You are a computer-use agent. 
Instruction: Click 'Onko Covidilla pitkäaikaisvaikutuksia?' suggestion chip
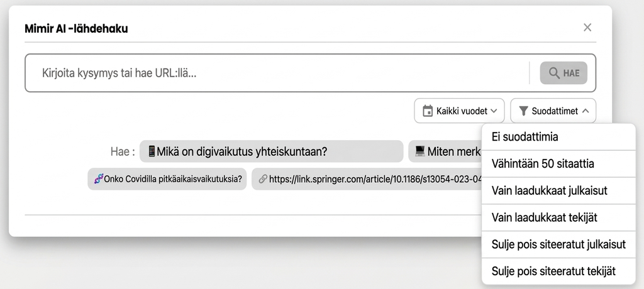167,179
